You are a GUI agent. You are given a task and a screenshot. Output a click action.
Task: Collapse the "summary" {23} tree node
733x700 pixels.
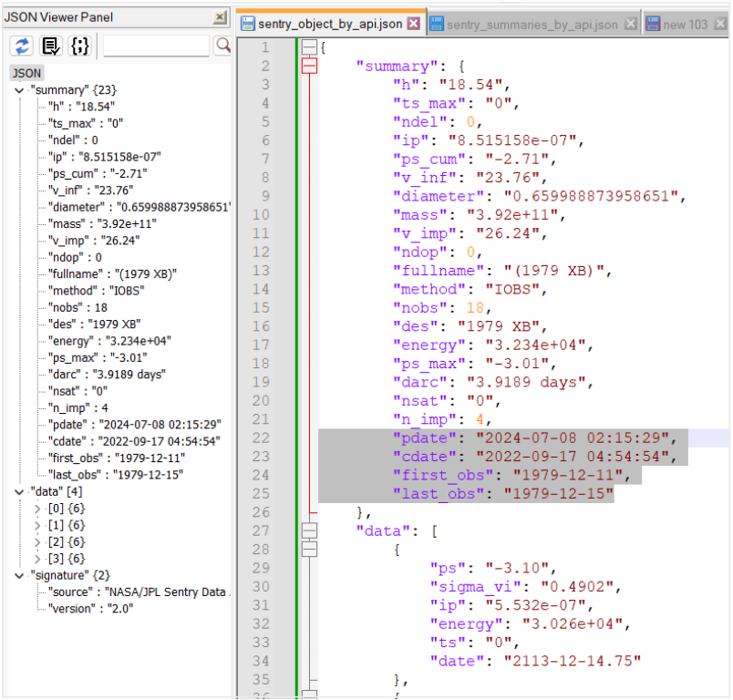tap(19, 90)
